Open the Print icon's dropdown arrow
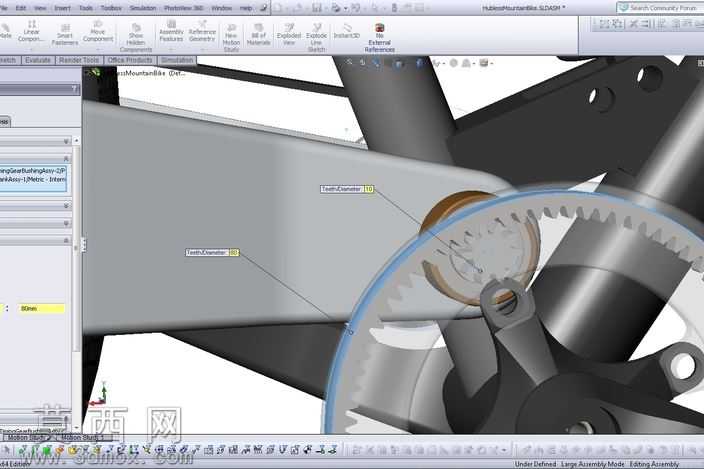Viewport: 704px width, 469px height. (x=345, y=8)
